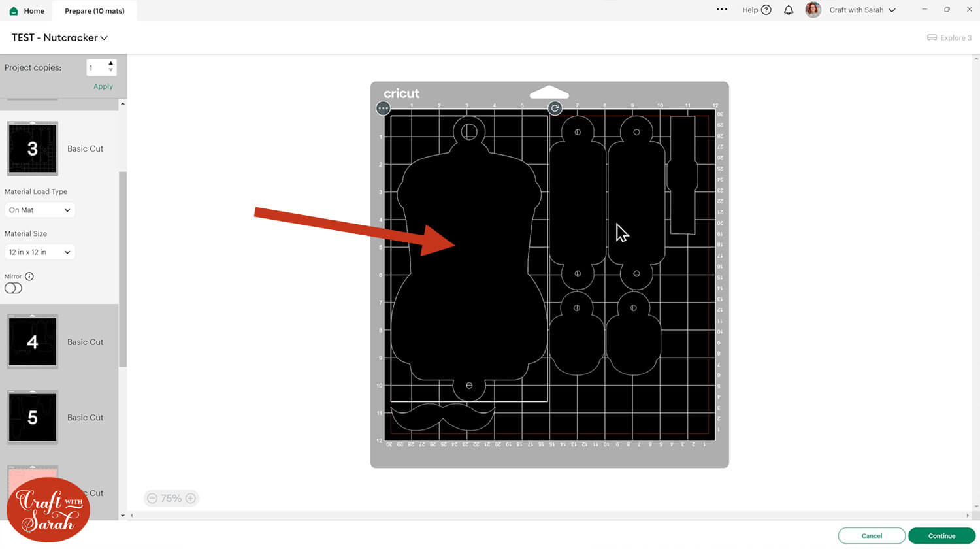
Task: Click the rotate handle on the selected shape
Action: click(x=555, y=108)
